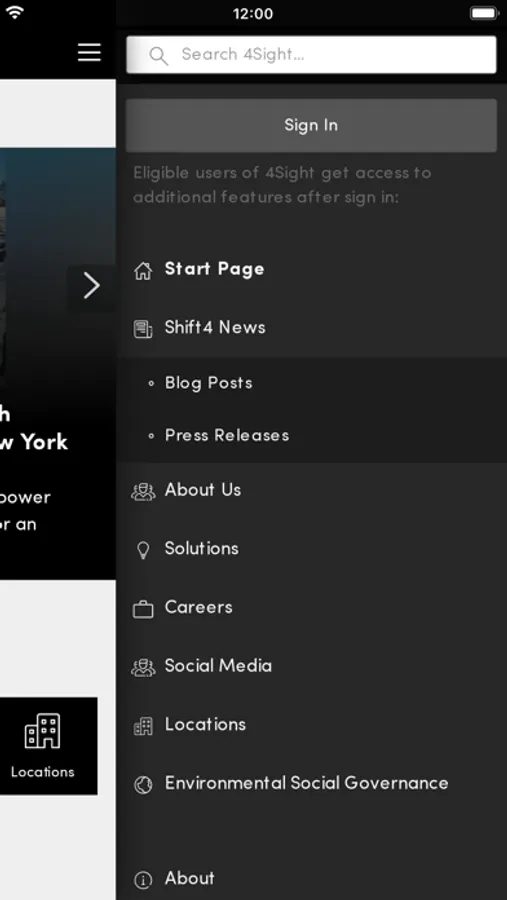Click the briefcase icon beside Careers
The height and width of the screenshot is (900, 507).
tap(143, 609)
